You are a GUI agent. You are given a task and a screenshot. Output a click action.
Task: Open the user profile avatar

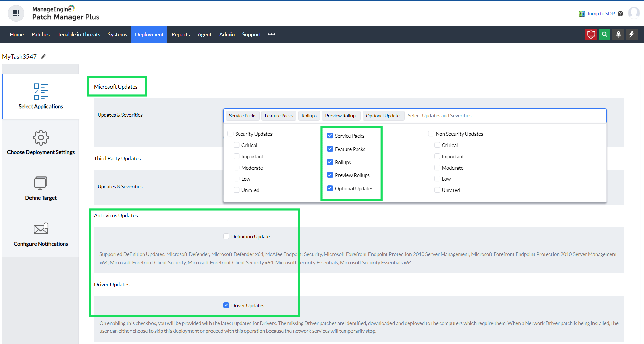pos(633,13)
